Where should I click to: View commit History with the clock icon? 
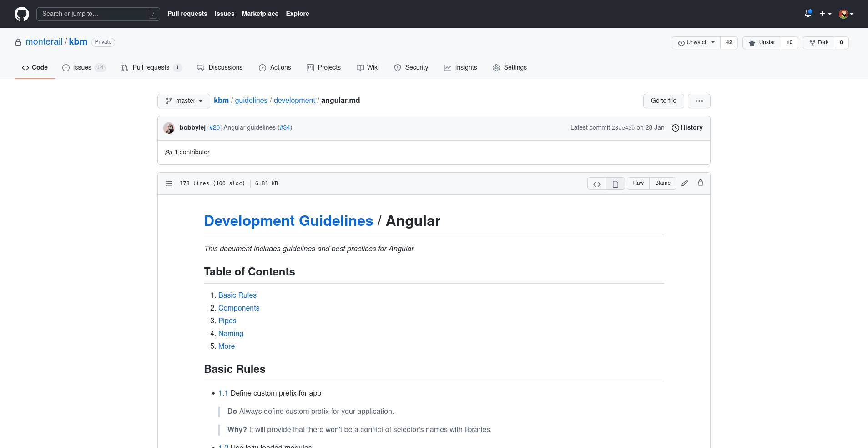687,127
